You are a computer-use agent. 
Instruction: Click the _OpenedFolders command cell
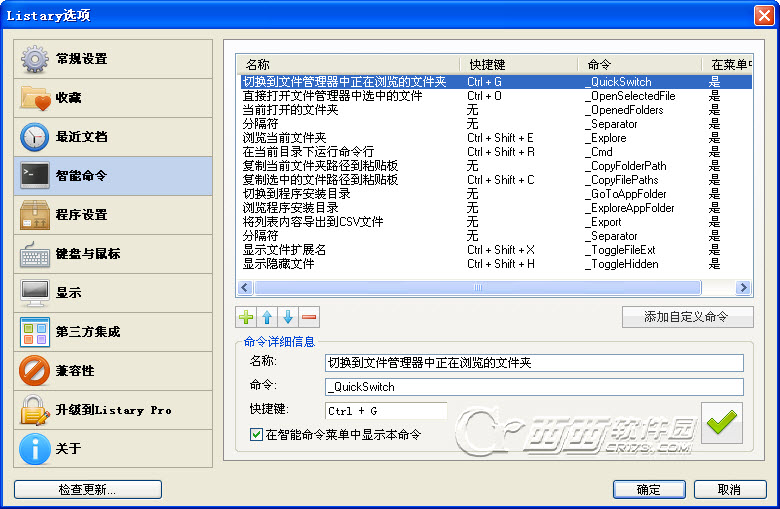[625, 110]
